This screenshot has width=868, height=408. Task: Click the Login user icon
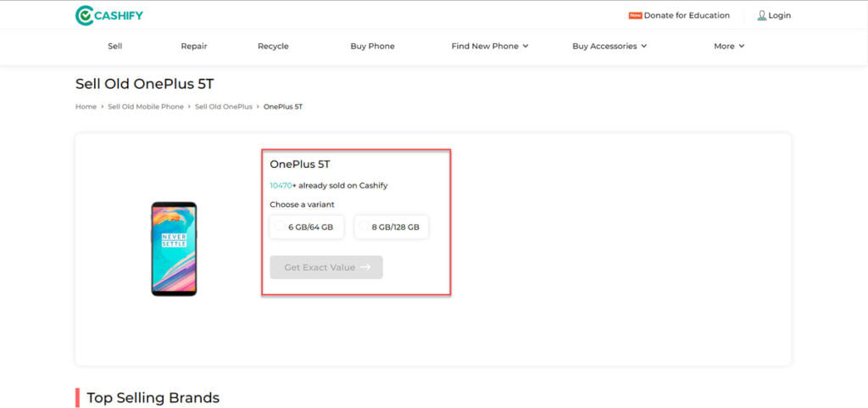[x=762, y=15]
